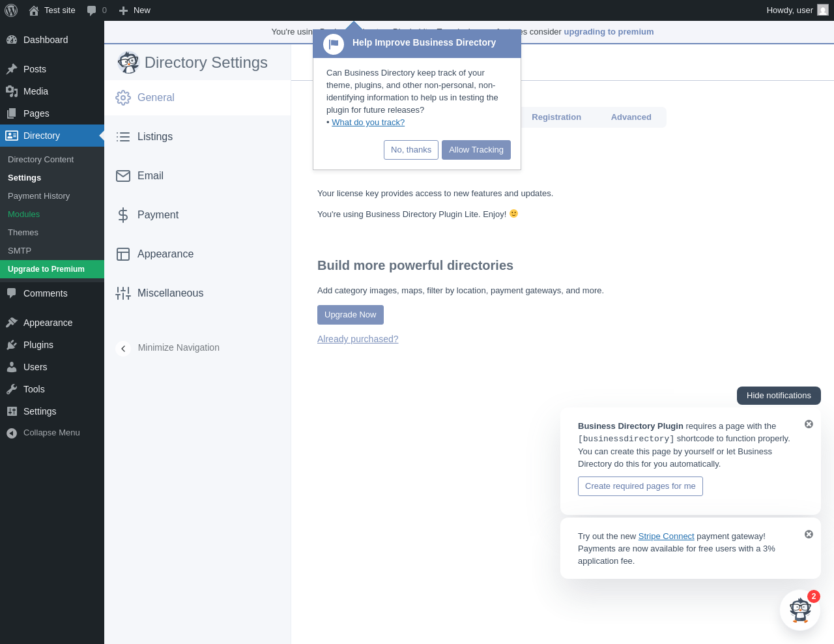The image size is (834, 644).
Task: Click the Plugins plug icon
Action: (12, 345)
